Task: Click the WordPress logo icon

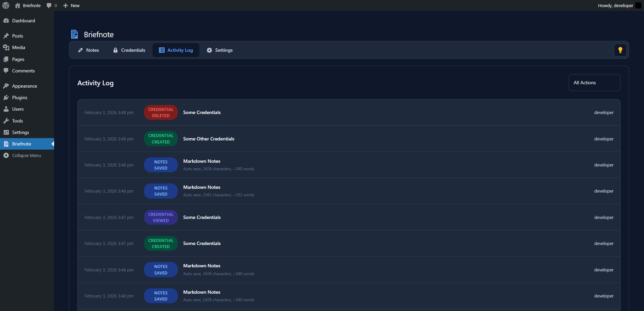Action: [6, 5]
